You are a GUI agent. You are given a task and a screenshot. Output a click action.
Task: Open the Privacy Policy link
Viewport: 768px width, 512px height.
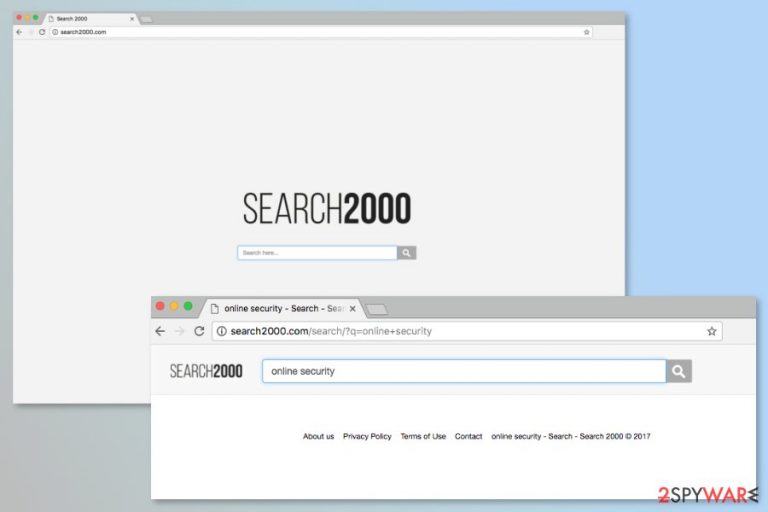(367, 436)
